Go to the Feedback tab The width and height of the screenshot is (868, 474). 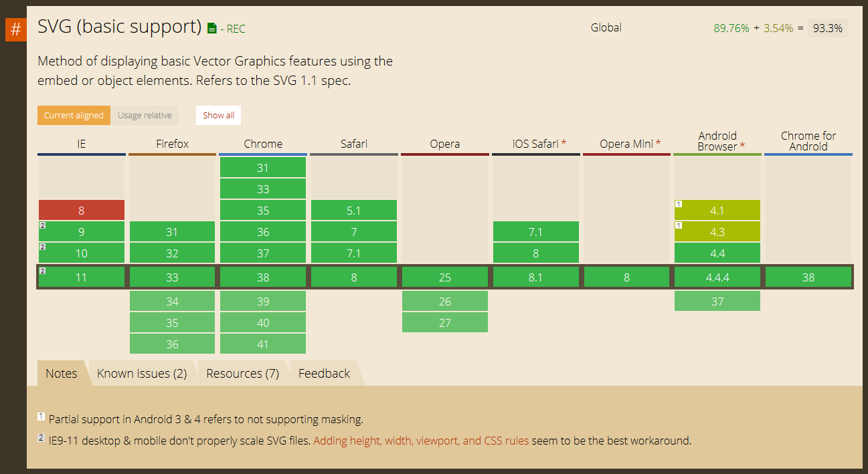(324, 374)
